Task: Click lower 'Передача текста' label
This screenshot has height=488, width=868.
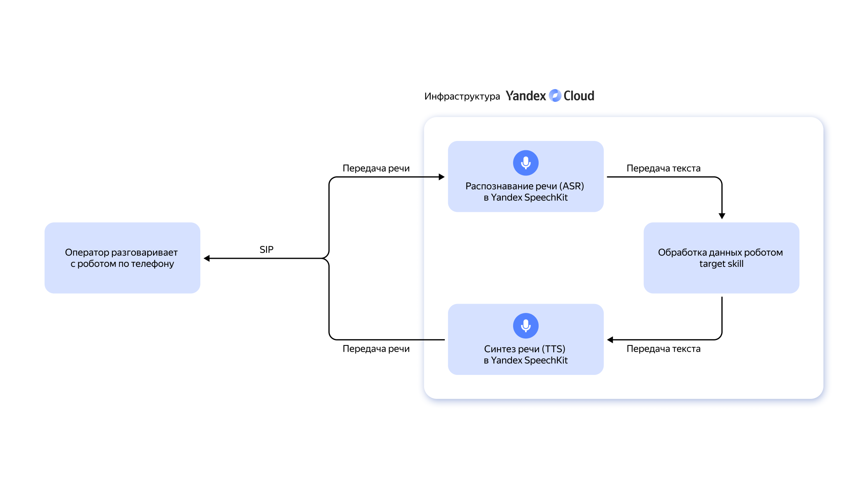Action: (663, 349)
